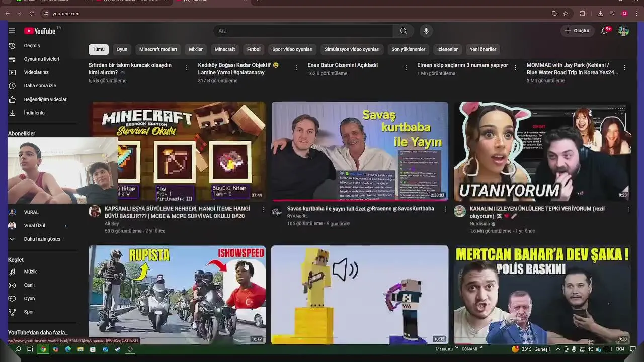Image resolution: width=644 pixels, height=362 pixels.
Task: Open more options for Elraen ekip video
Action: coord(515,68)
